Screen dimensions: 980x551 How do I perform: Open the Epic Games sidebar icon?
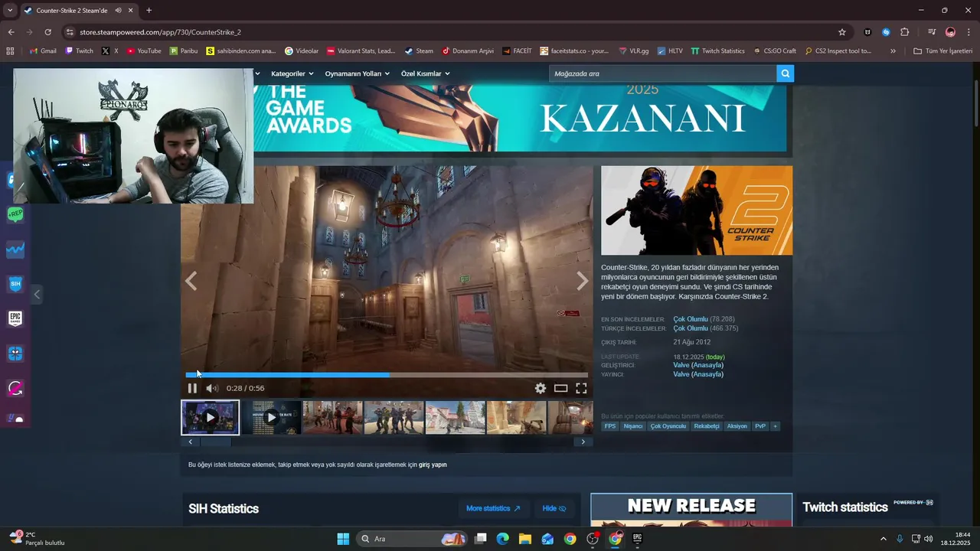click(15, 318)
